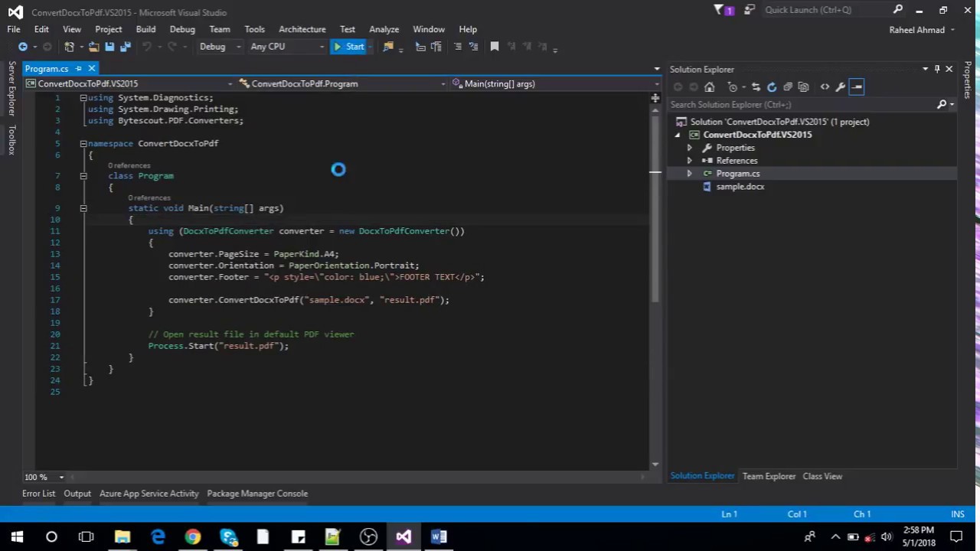Open Properties via wrench icon in Solution Explorer
Image resolution: width=980 pixels, height=551 pixels.
[x=840, y=87]
